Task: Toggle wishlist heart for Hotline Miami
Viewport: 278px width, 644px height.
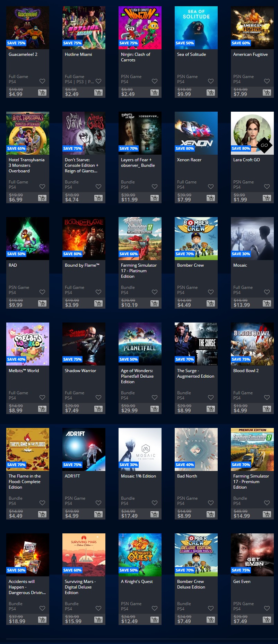Action: pyautogui.click(x=98, y=81)
